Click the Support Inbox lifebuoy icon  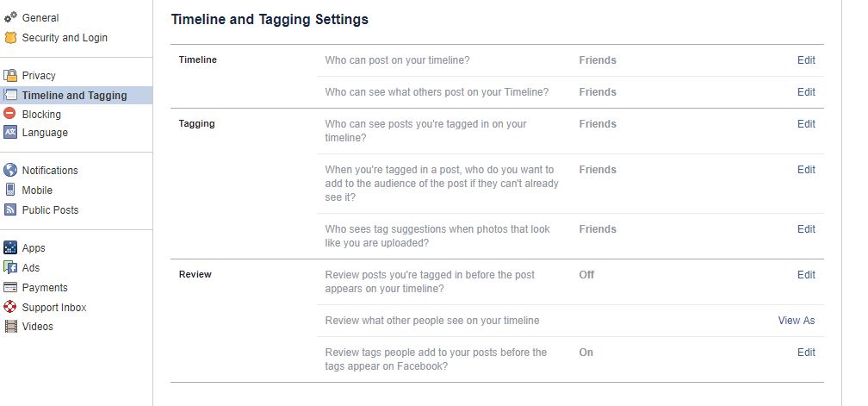pos(10,307)
